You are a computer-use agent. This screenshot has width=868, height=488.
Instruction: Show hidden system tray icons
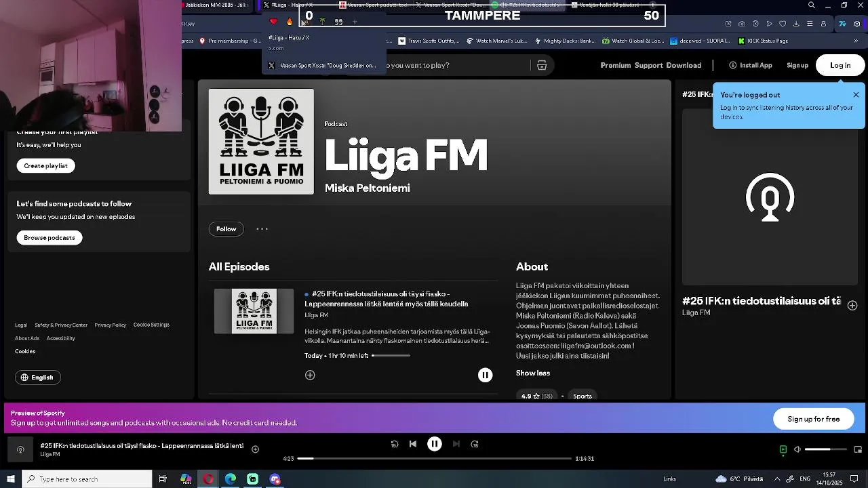coord(777,479)
